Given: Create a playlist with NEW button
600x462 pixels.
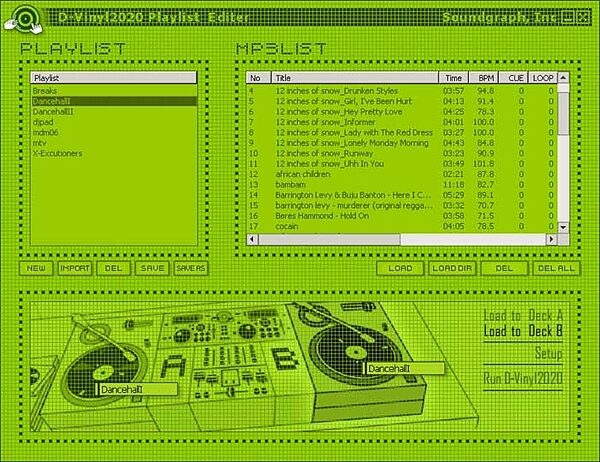Looking at the screenshot, I should click(36, 268).
